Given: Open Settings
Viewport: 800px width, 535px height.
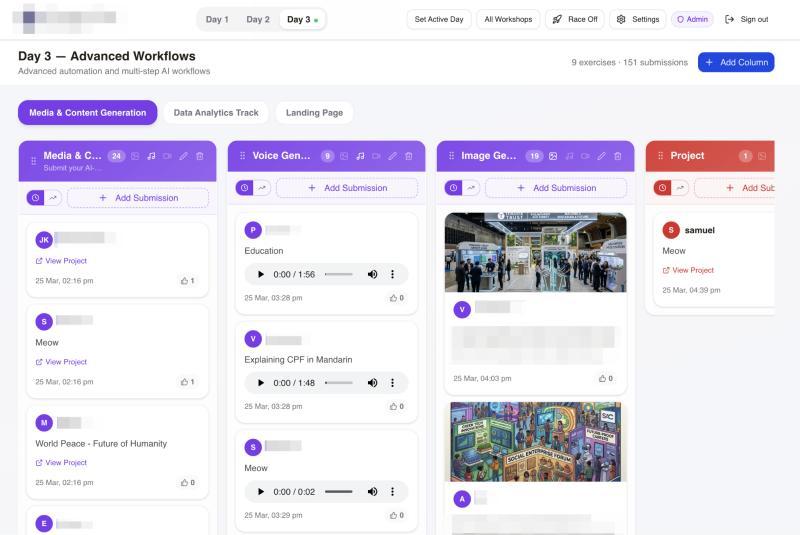Looking at the screenshot, I should coord(638,19).
